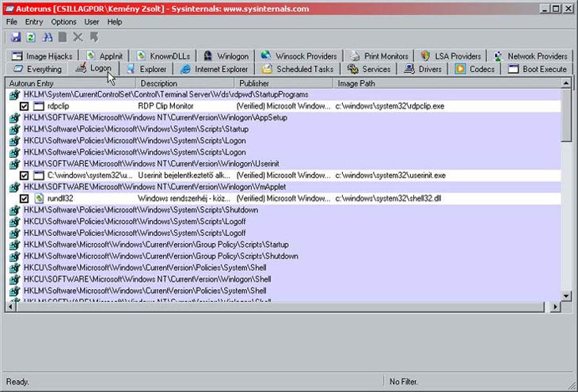Switch to the Scheduled Tasks tab

[x=297, y=70]
